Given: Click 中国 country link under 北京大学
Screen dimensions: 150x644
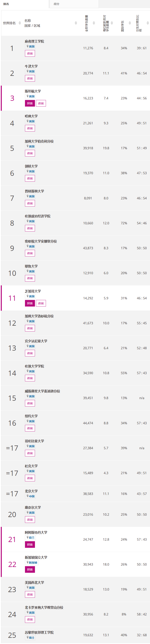Looking at the screenshot, I should 32,496.
